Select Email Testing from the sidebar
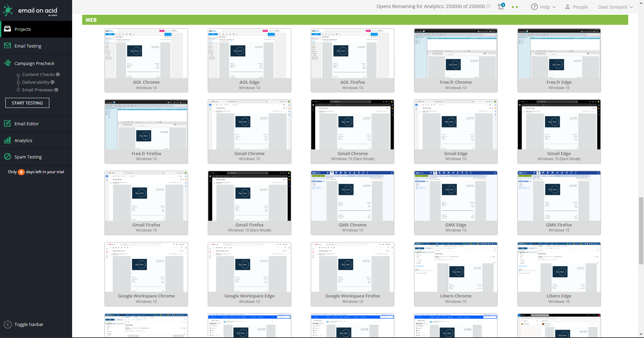 (28, 46)
